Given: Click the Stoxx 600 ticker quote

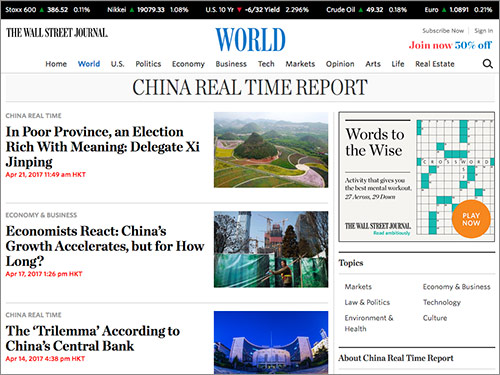Looking at the screenshot, I should tap(48, 10).
